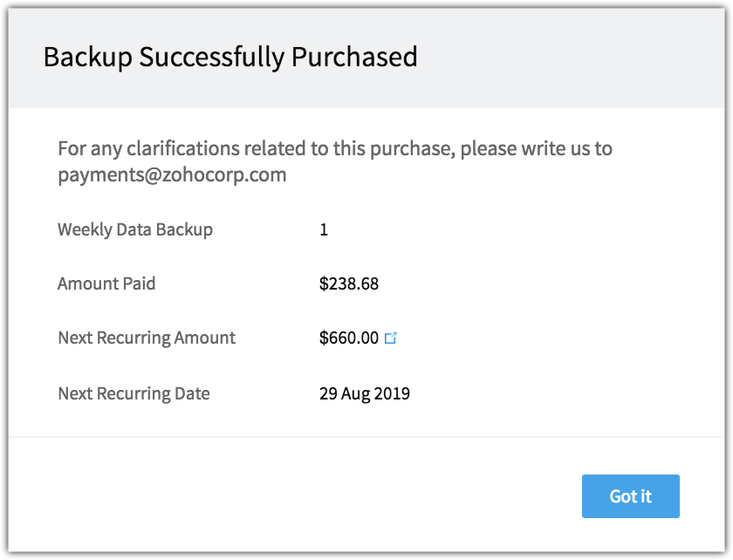Click the phrase please write us to

point(536,148)
